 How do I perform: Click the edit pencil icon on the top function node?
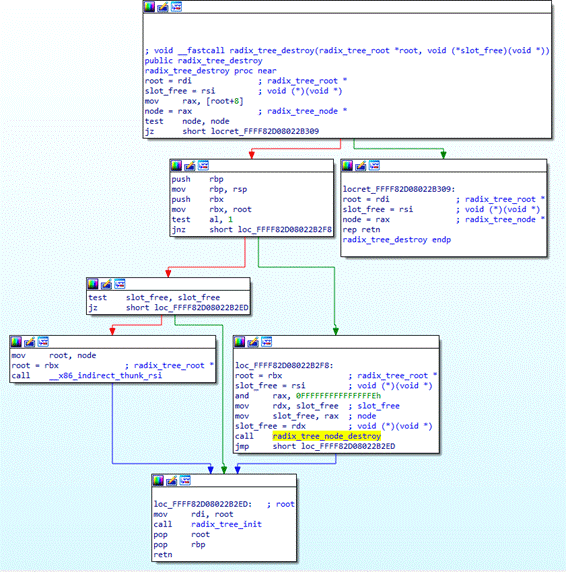click(163, 7)
